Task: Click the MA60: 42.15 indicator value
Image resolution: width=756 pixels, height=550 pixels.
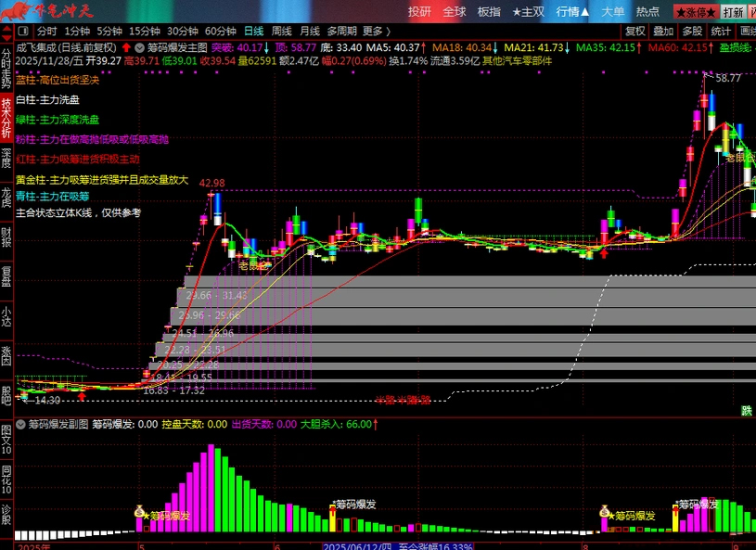Action: click(680, 47)
